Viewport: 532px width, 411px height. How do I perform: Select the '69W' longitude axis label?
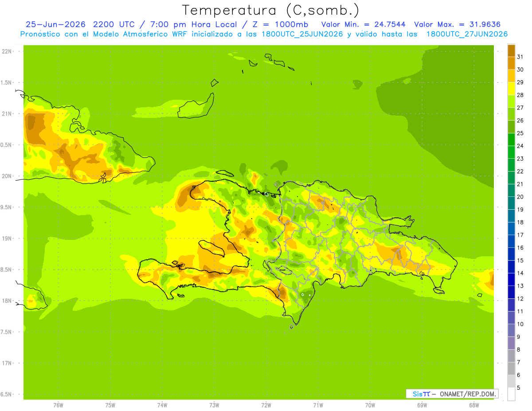(x=422, y=405)
